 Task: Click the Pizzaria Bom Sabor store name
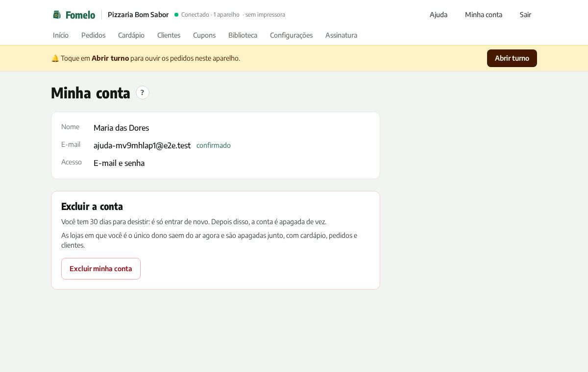(x=138, y=15)
